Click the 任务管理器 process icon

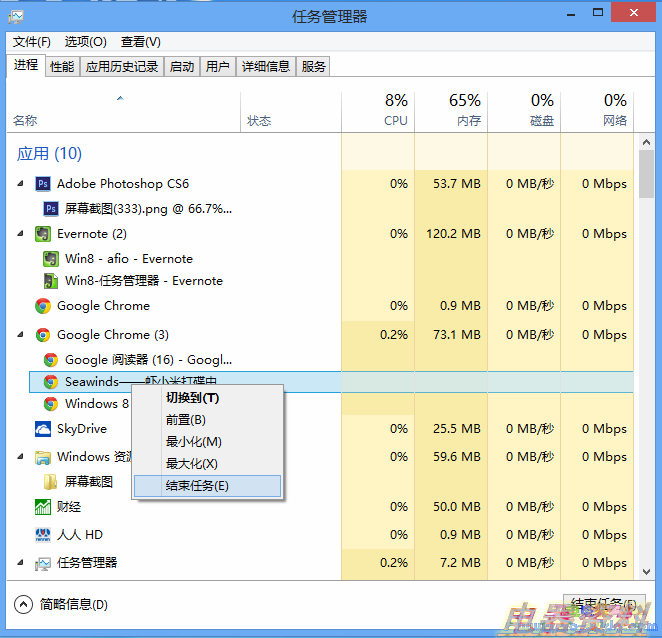(43, 563)
